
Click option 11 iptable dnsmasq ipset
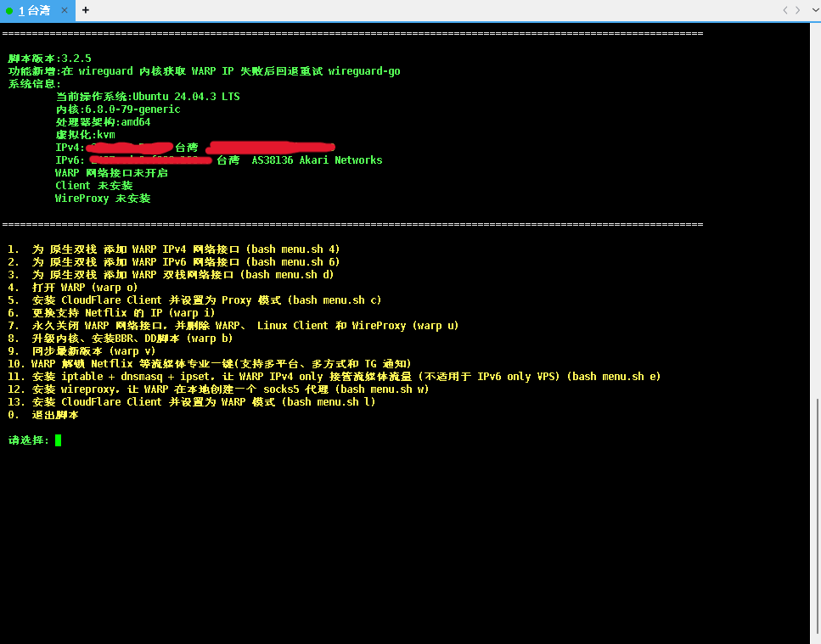click(334, 376)
